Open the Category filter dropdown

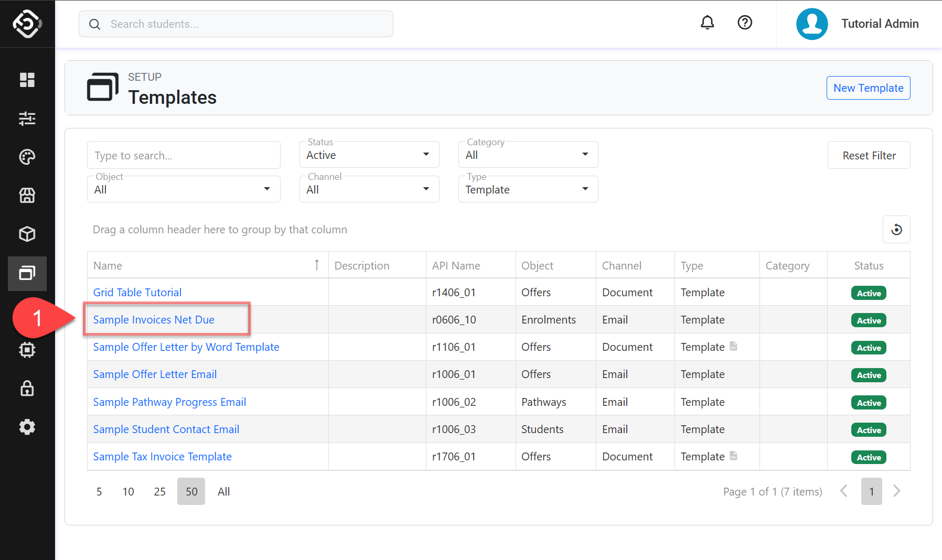point(528,155)
